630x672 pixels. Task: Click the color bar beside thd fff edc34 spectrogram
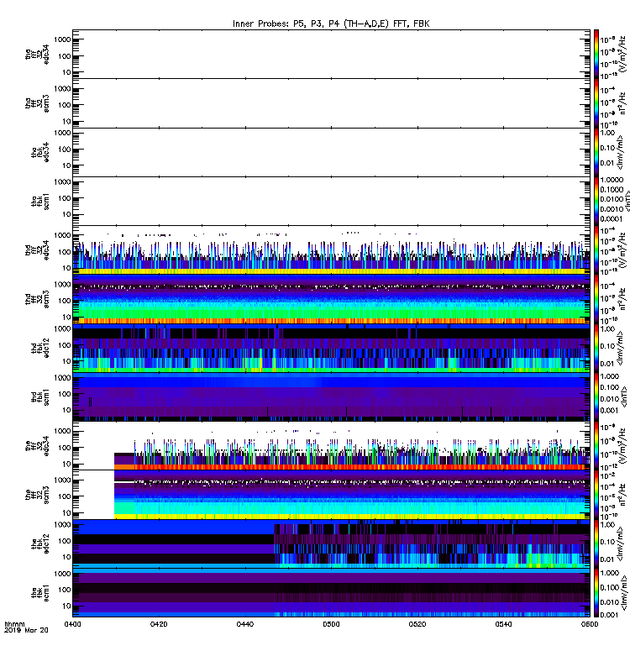(596, 250)
